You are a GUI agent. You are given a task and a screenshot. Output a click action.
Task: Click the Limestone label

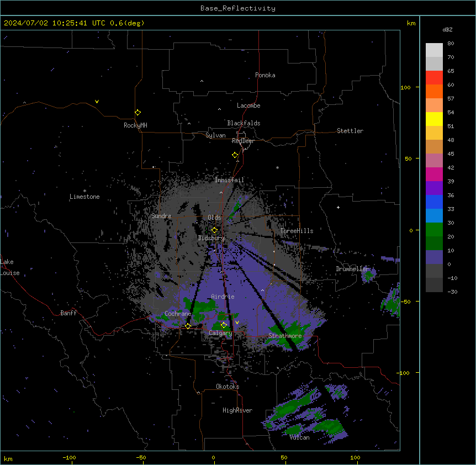click(x=84, y=197)
